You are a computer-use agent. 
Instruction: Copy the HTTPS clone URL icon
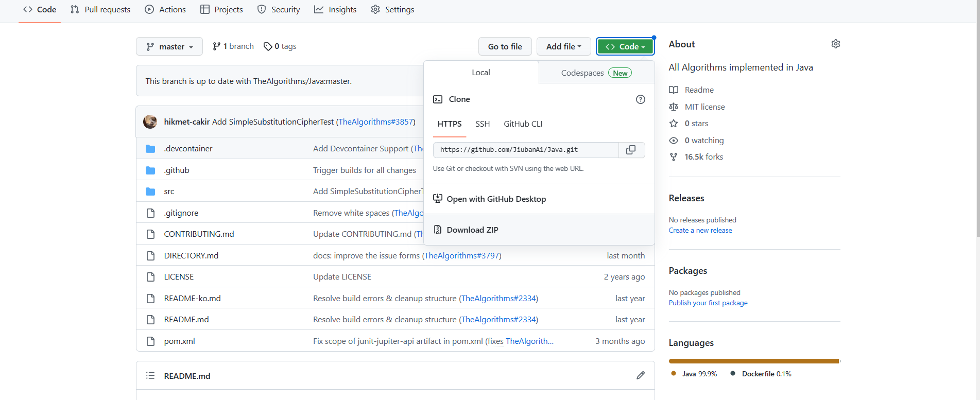(631, 150)
